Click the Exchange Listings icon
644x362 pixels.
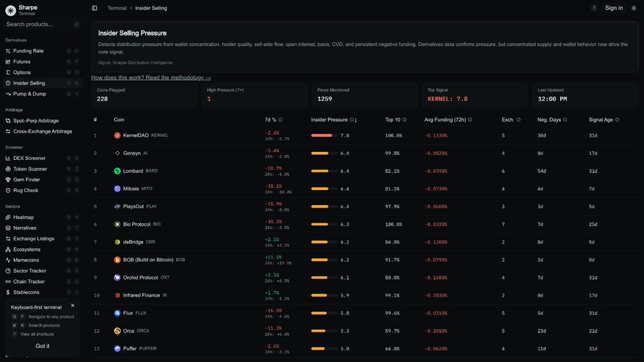point(8,239)
